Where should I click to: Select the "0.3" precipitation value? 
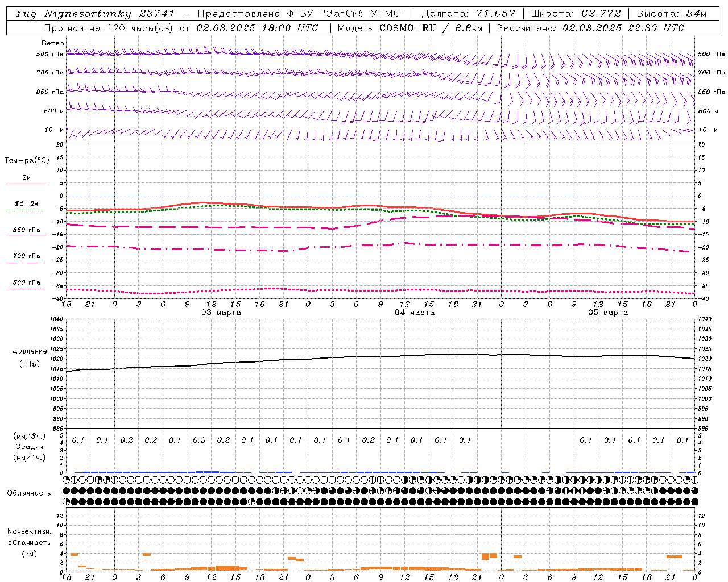[x=199, y=440]
